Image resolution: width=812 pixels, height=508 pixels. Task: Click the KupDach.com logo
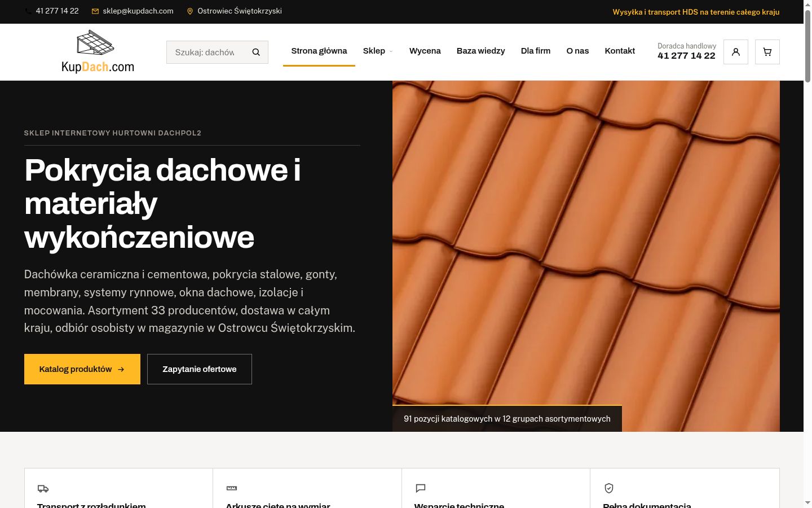click(x=98, y=52)
